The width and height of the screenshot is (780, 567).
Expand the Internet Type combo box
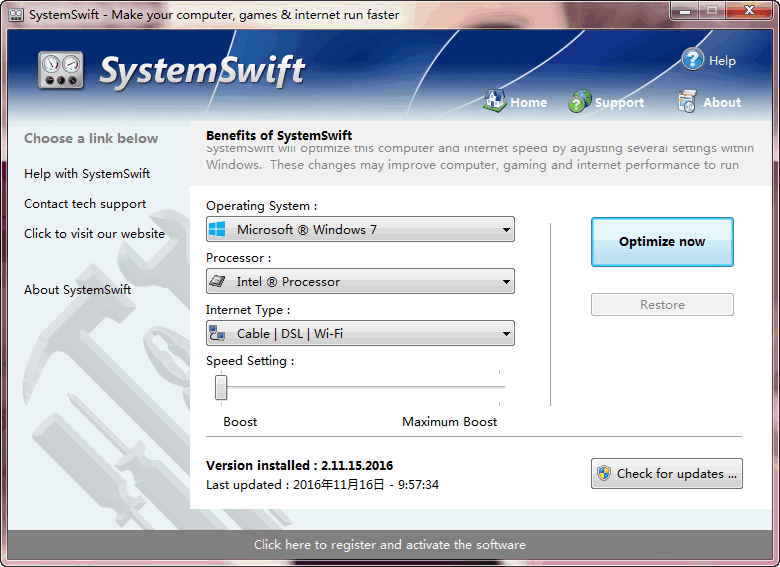click(506, 334)
